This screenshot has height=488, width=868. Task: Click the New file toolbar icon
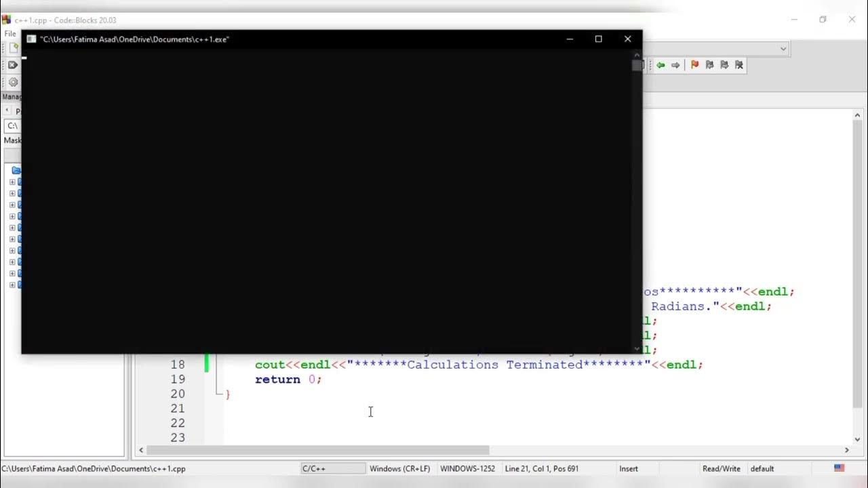pyautogui.click(x=14, y=47)
